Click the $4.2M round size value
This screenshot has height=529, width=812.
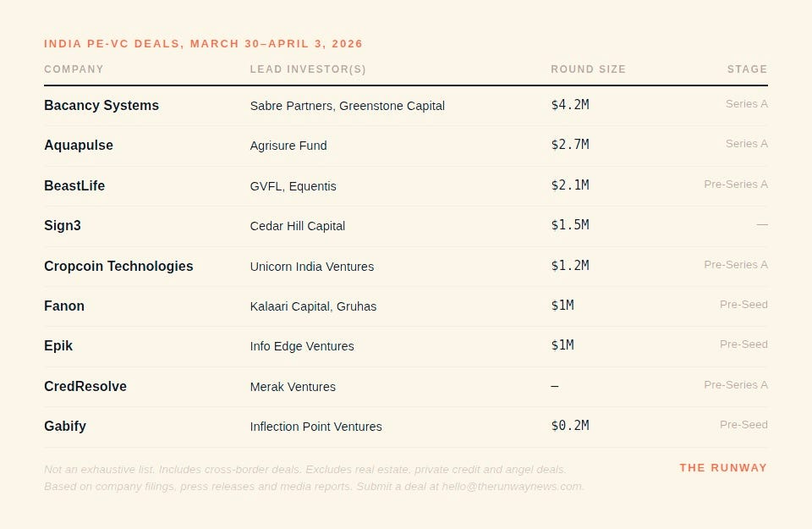click(x=569, y=105)
